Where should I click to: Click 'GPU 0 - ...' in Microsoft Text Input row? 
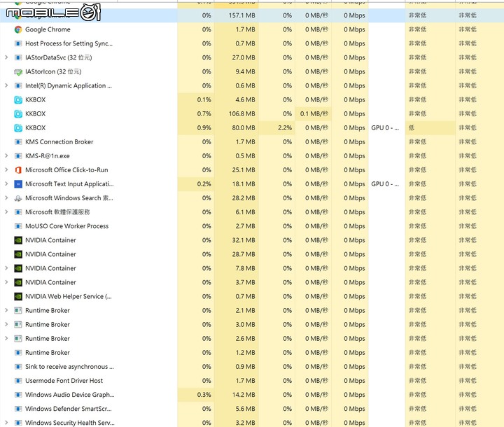point(385,184)
